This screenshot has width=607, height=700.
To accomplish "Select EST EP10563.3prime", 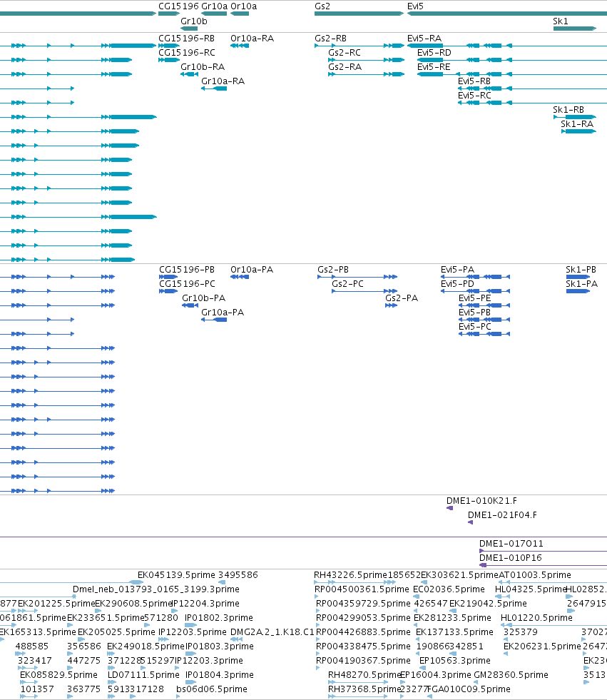I will (455, 661).
